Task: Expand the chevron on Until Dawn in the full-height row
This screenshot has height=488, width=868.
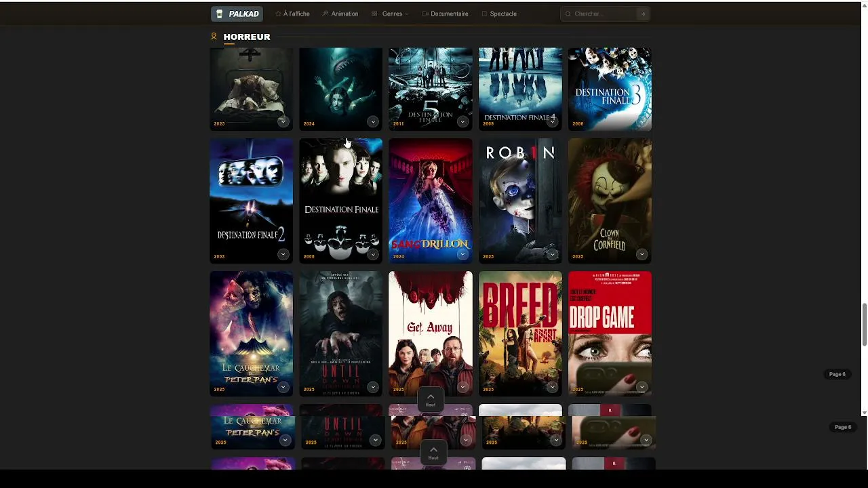Action: (x=373, y=387)
